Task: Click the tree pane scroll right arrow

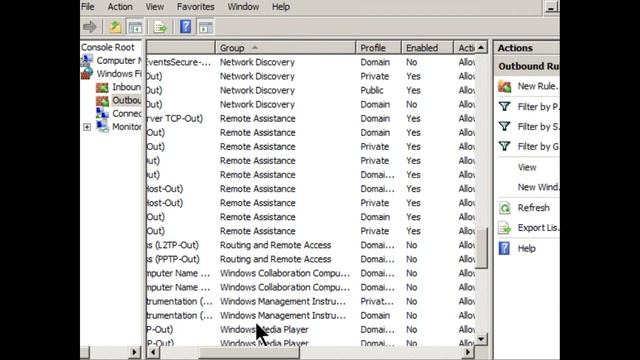Action: pyautogui.click(x=134, y=352)
